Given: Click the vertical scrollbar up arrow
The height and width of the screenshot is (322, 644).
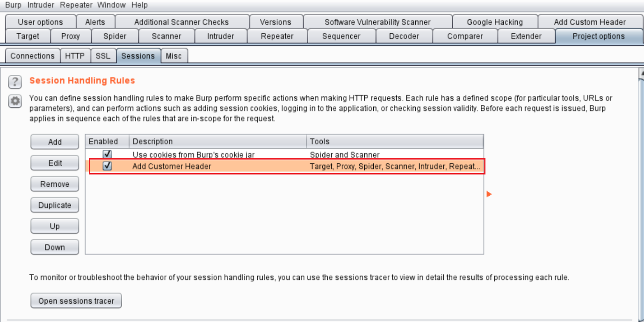Looking at the screenshot, I should click(x=640, y=73).
